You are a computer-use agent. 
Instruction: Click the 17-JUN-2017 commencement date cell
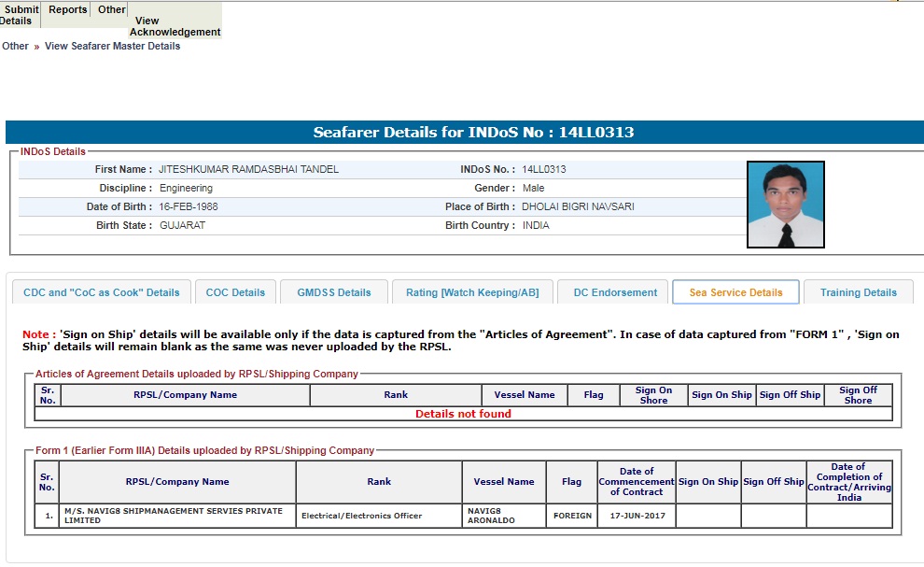(x=636, y=516)
